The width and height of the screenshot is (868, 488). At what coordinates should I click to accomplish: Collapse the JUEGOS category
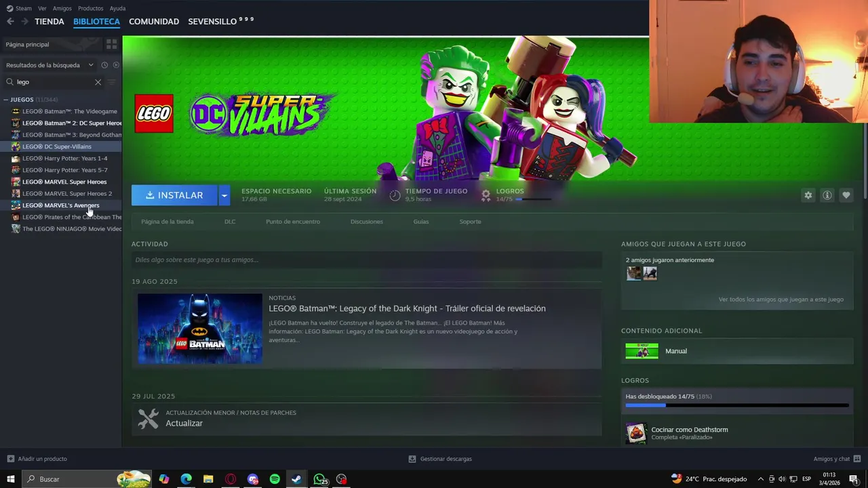5,100
